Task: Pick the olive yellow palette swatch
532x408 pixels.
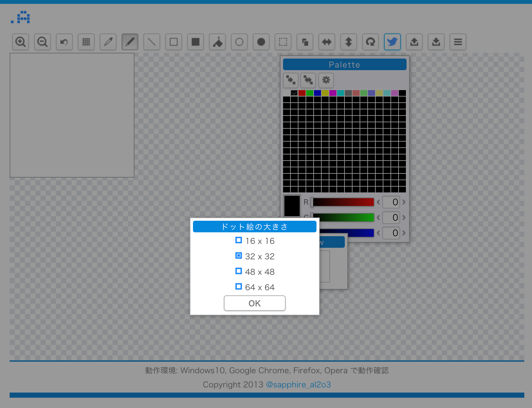Action: (x=325, y=93)
